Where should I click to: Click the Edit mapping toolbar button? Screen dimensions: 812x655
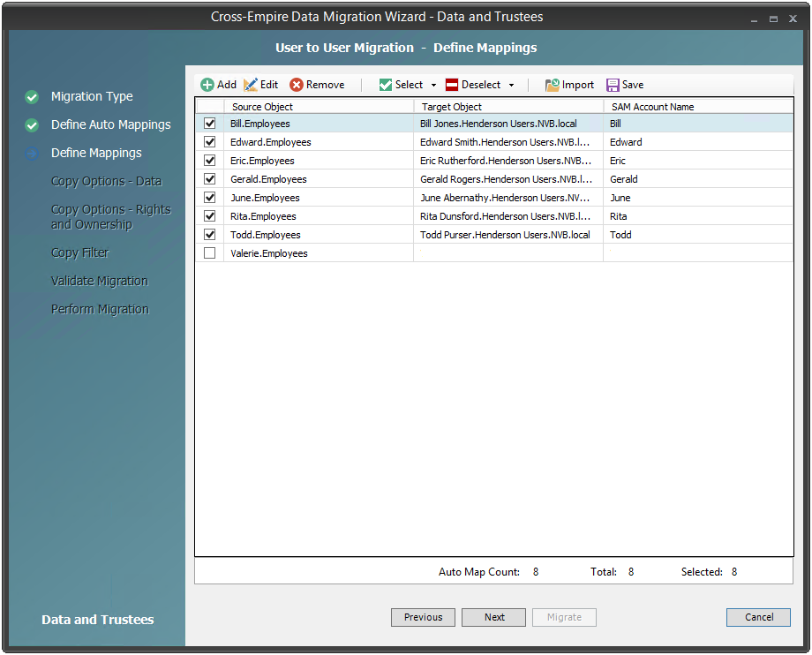tap(261, 85)
